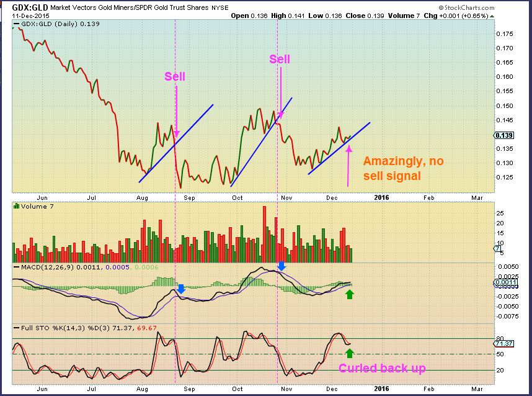Click the Sep label under price chart
The height and width of the screenshot is (396, 532).
click(x=189, y=198)
